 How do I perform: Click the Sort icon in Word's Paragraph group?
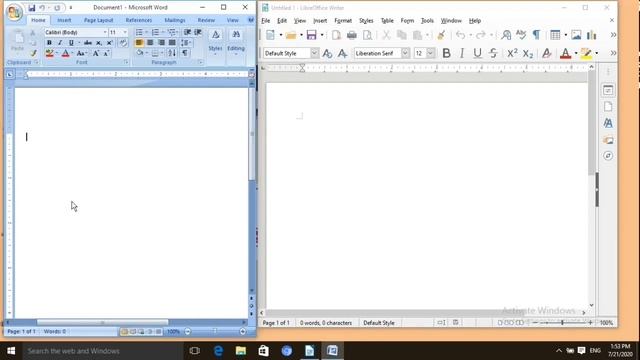pos(172,53)
